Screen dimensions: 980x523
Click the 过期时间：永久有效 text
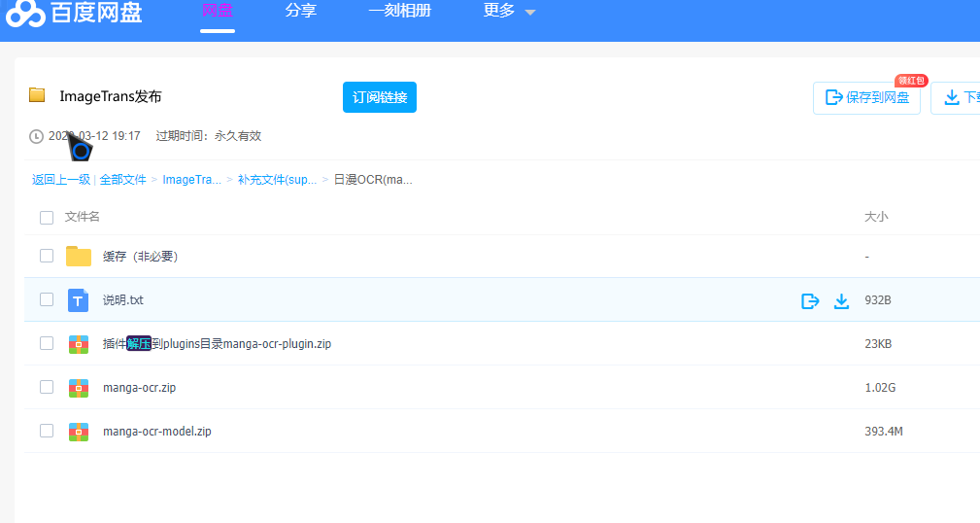(208, 136)
